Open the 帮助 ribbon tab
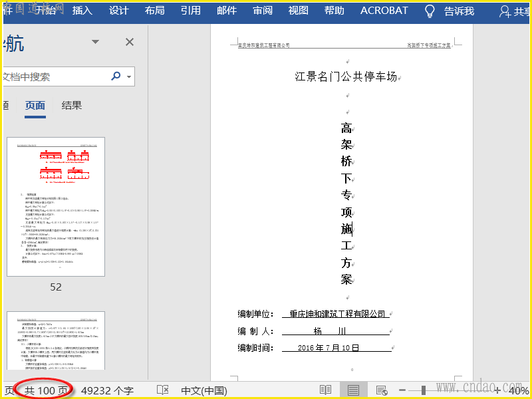The width and height of the screenshot is (532, 399). tap(334, 11)
